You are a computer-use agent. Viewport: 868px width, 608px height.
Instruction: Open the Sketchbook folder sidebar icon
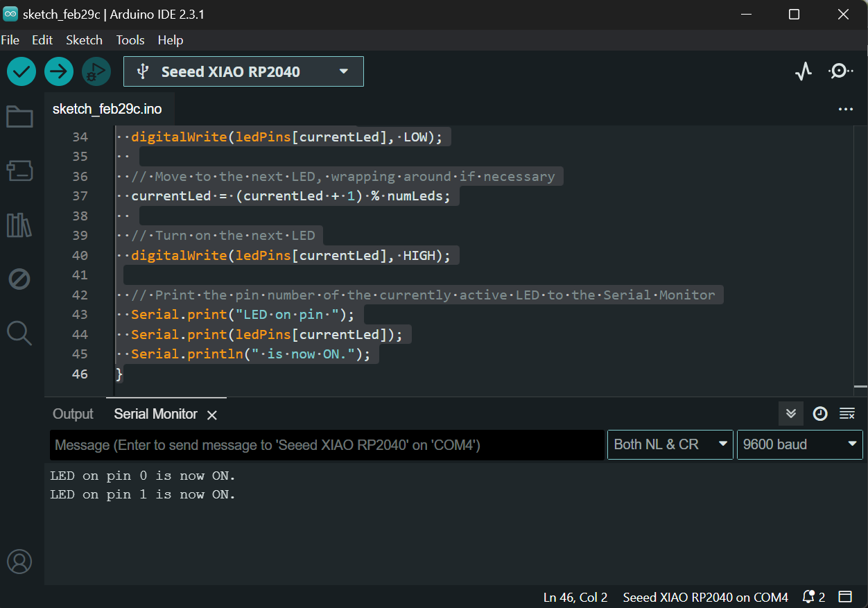click(19, 117)
